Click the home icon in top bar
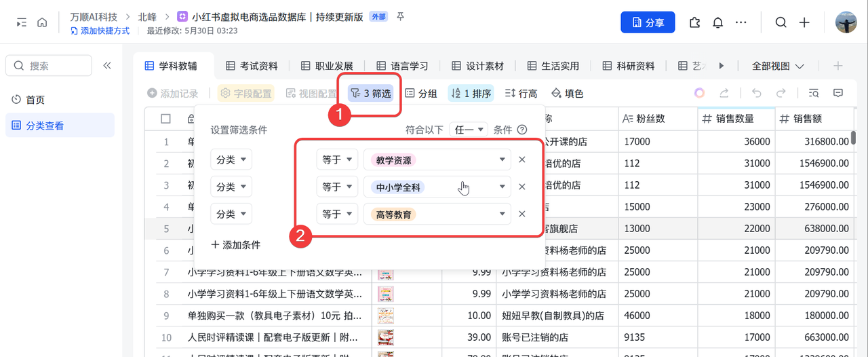868x357 pixels. pos(42,22)
